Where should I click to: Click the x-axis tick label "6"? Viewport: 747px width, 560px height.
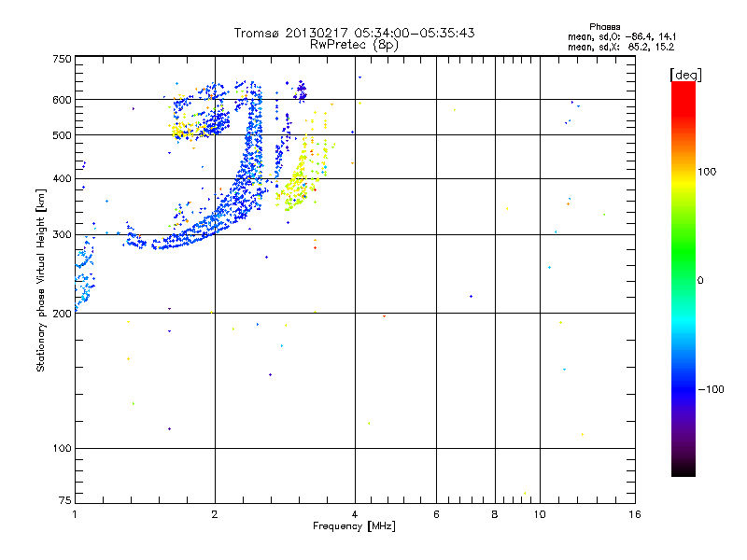[x=436, y=514]
